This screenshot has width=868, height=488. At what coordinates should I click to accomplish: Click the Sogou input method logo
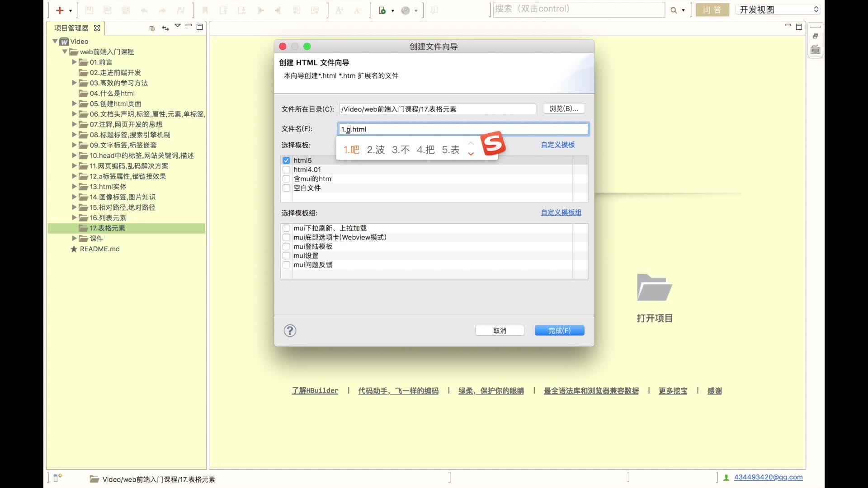493,144
